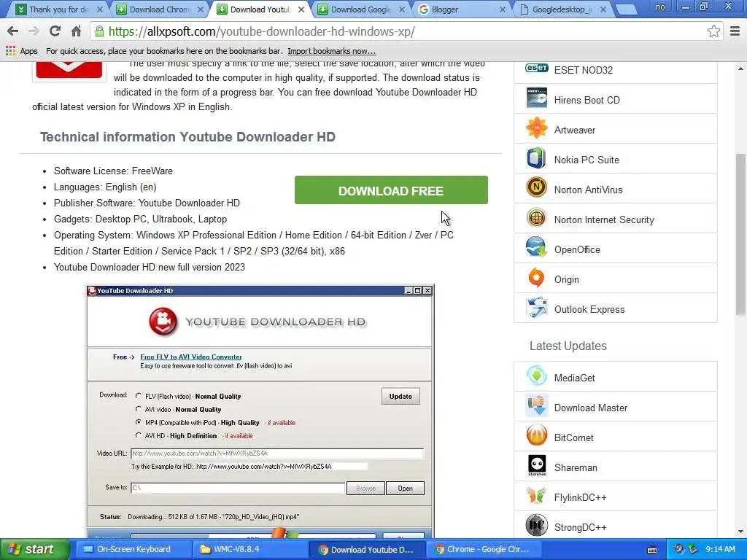The width and height of the screenshot is (747, 560).
Task: Switch to the 'Thank you for do' tab
Action: coord(59,9)
